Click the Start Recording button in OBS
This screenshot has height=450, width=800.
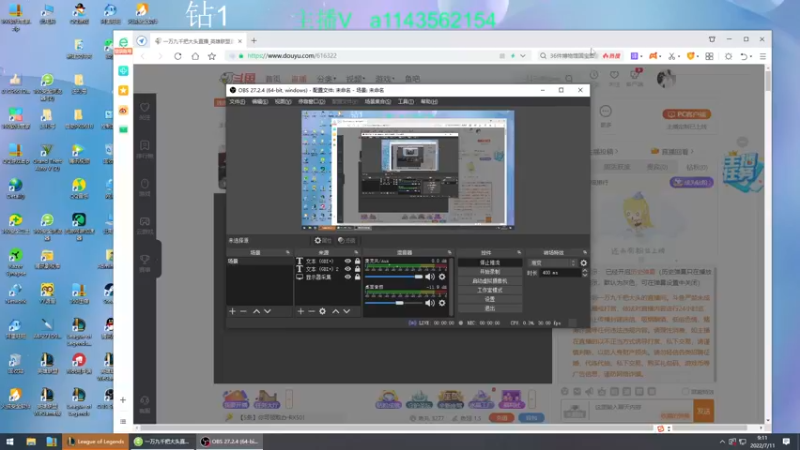[490, 272]
